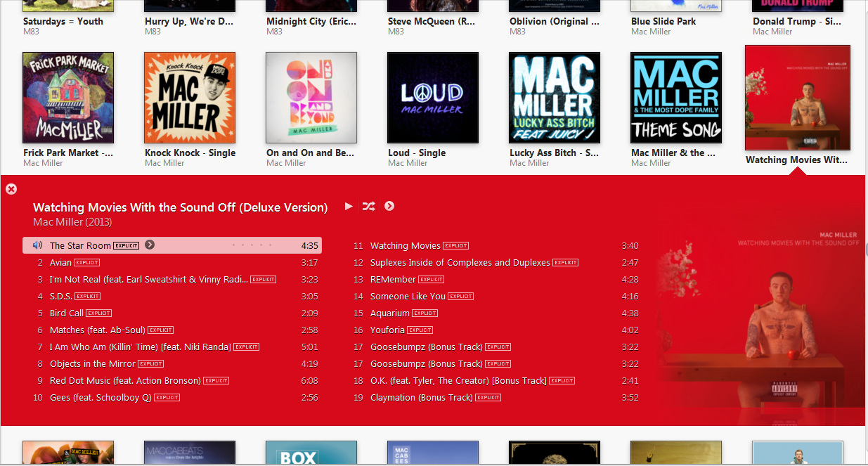The width and height of the screenshot is (868, 466).
Task: Shuffle the Watching Movies album
Action: [368, 206]
